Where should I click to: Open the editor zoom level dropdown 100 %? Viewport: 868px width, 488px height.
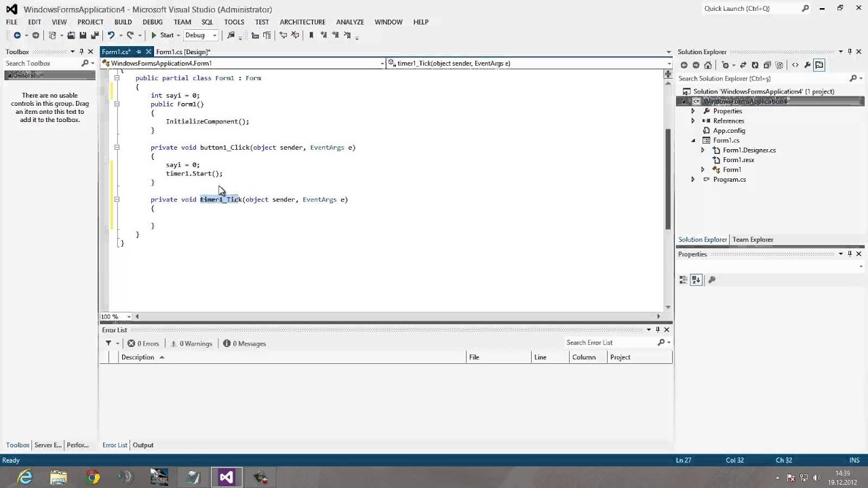tap(116, 317)
